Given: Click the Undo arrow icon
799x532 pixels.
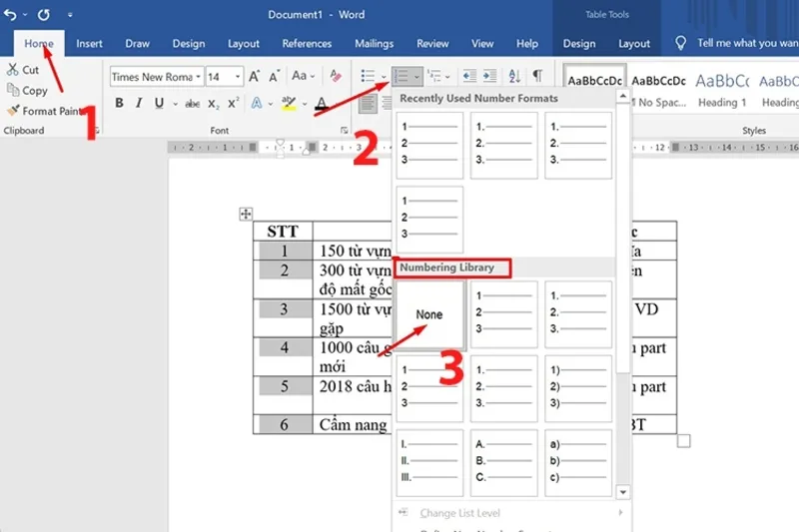Looking at the screenshot, I should pyautogui.click(x=11, y=16).
